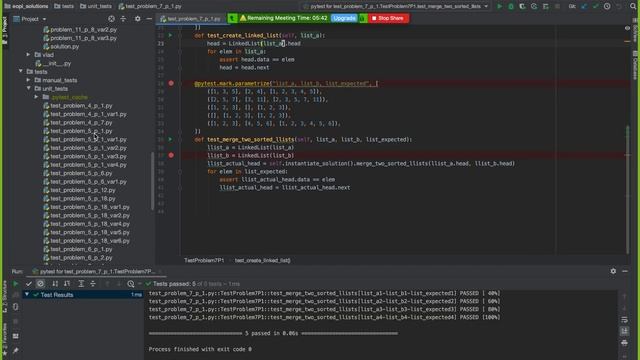Open test_problem_6_p_2.py in tree
The height and width of the screenshot is (360, 640).
coord(81,258)
